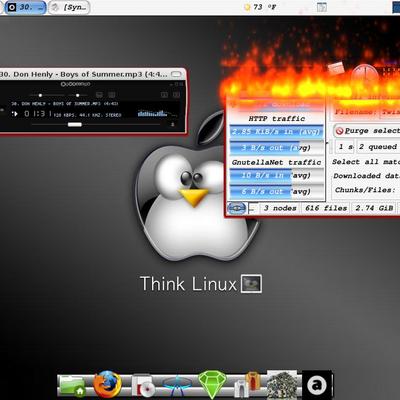
Task: Click the Think Linux image icon
Action: click(x=251, y=284)
